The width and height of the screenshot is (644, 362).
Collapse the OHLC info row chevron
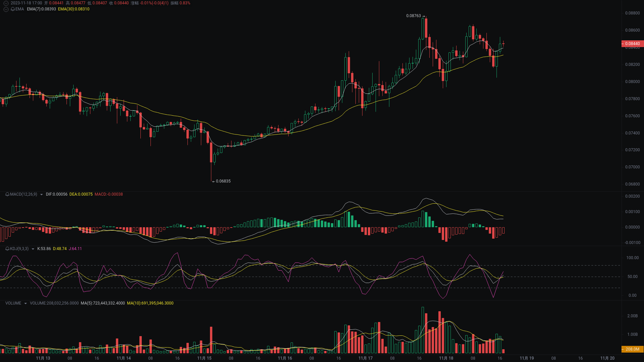[6, 3]
